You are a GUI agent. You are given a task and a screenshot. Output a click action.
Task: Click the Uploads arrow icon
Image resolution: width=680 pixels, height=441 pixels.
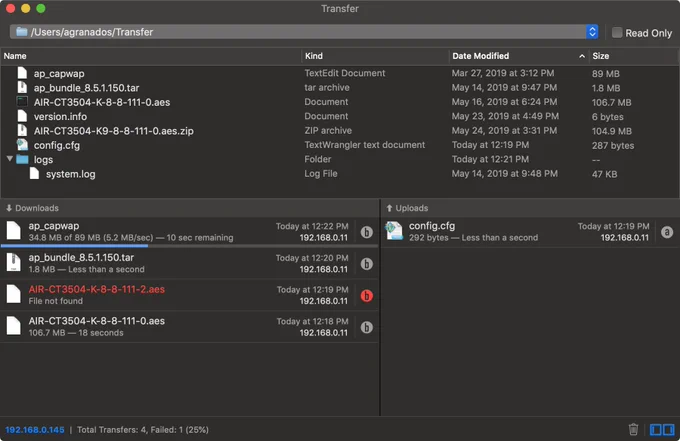(389, 208)
